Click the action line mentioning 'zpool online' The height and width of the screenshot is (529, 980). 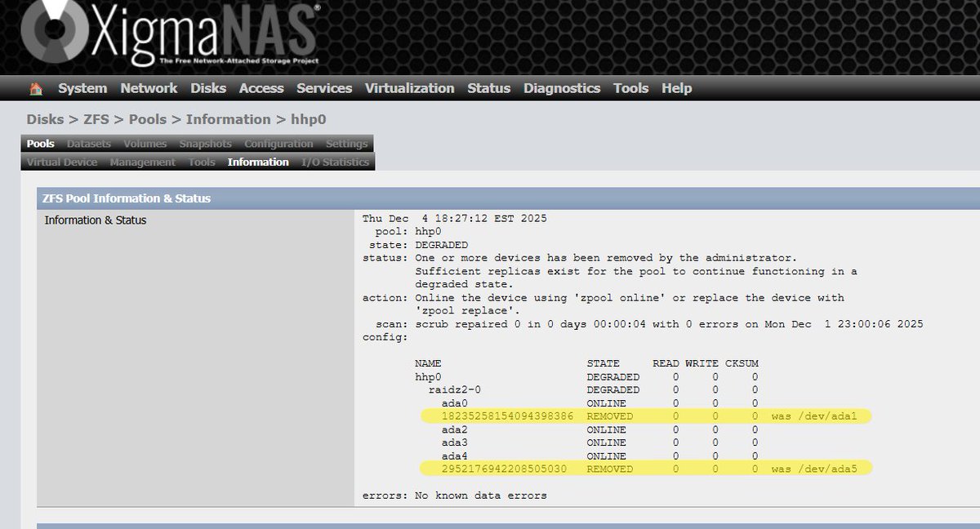(x=604, y=298)
